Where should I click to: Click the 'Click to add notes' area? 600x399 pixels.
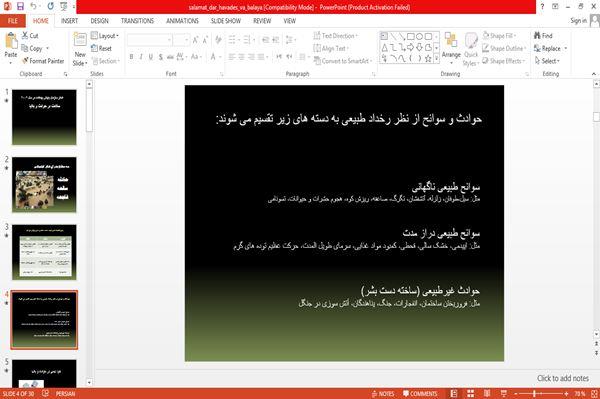562,378
